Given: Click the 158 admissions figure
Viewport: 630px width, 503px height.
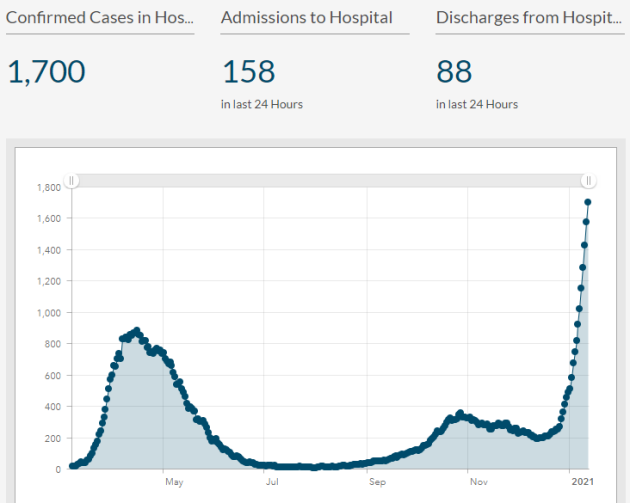Looking at the screenshot, I should point(248,72).
